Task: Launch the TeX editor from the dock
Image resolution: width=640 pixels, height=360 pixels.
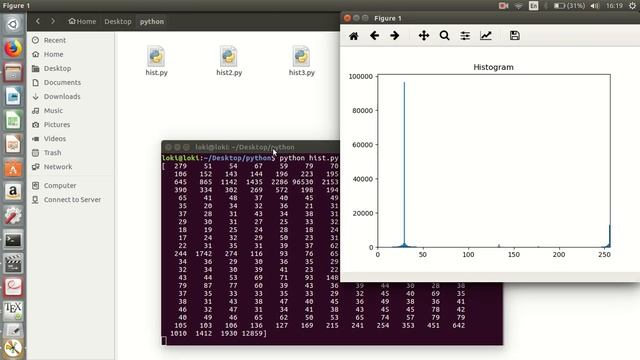Action: [13, 311]
